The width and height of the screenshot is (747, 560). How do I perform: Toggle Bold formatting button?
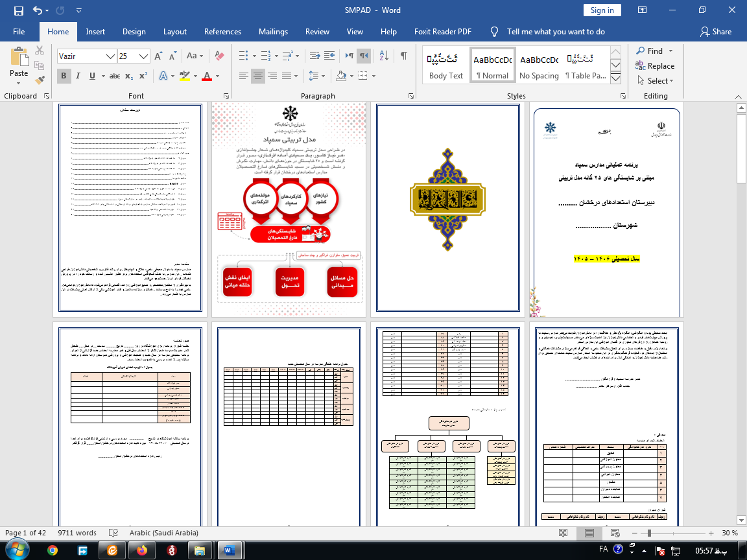(64, 76)
